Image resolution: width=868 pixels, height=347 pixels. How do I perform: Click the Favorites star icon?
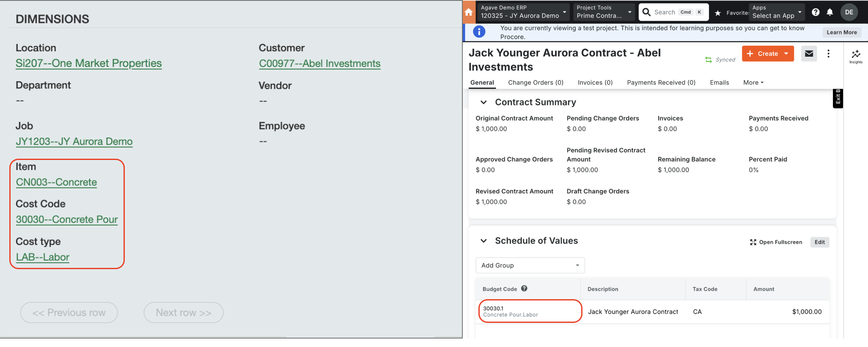718,13
